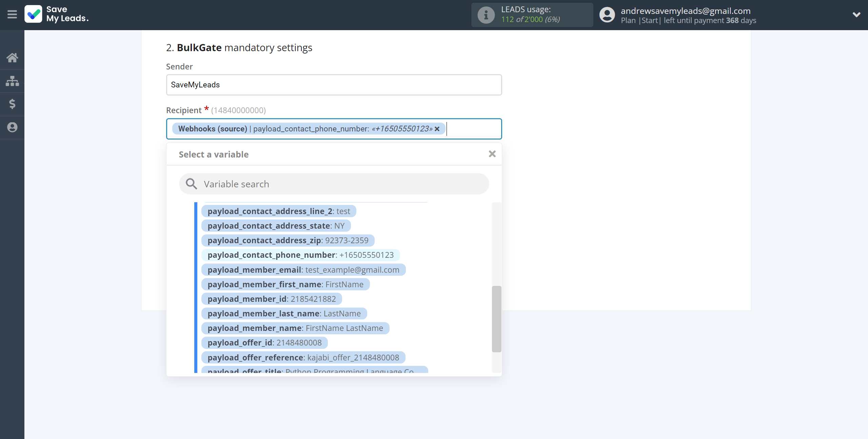Expand the account dropdown chevron
868x439 pixels.
(x=856, y=15)
